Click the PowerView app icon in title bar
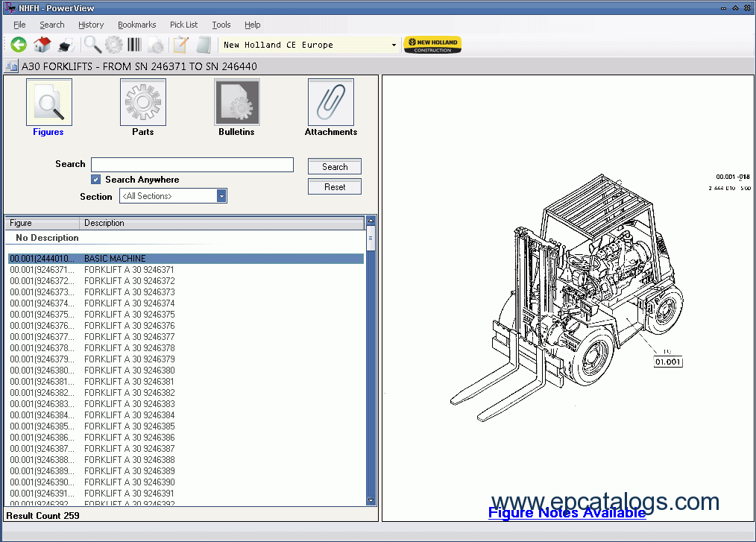This screenshot has height=542, width=756. (x=10, y=7)
